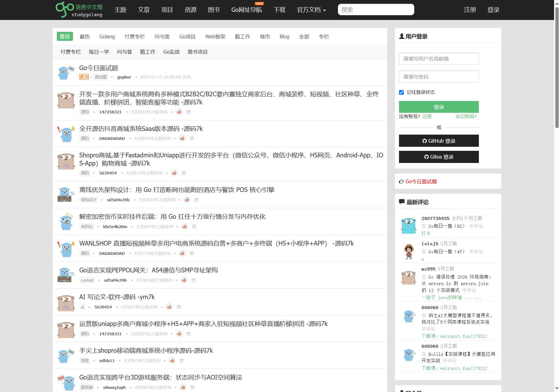Click the page vertical scrollbar thumb

coord(557,67)
